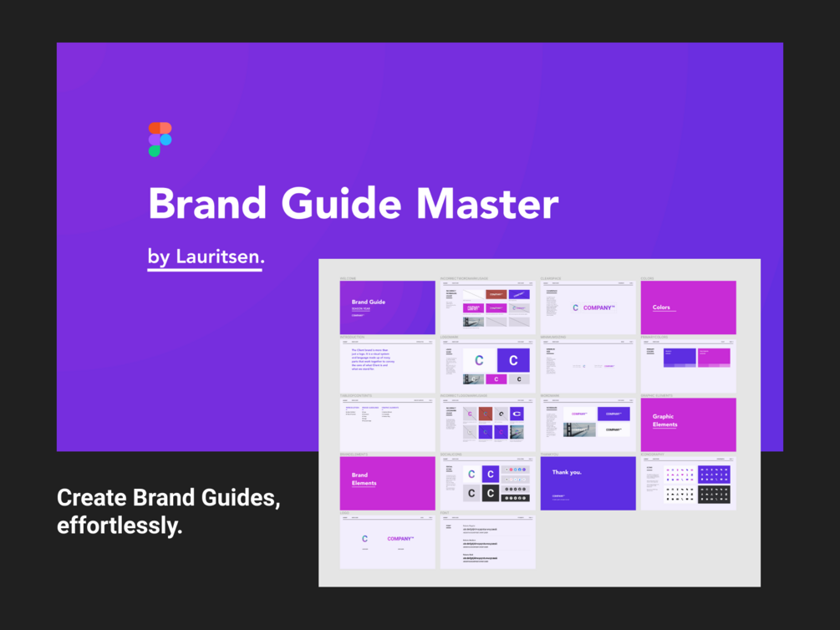Open the magenta "Colors" section thumbnail

click(689, 307)
